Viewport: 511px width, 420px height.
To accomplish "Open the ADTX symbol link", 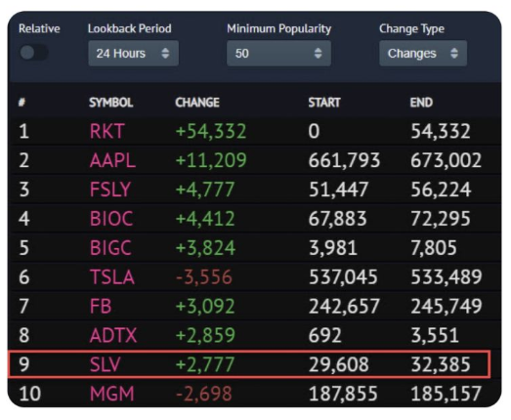I will click(x=112, y=335).
